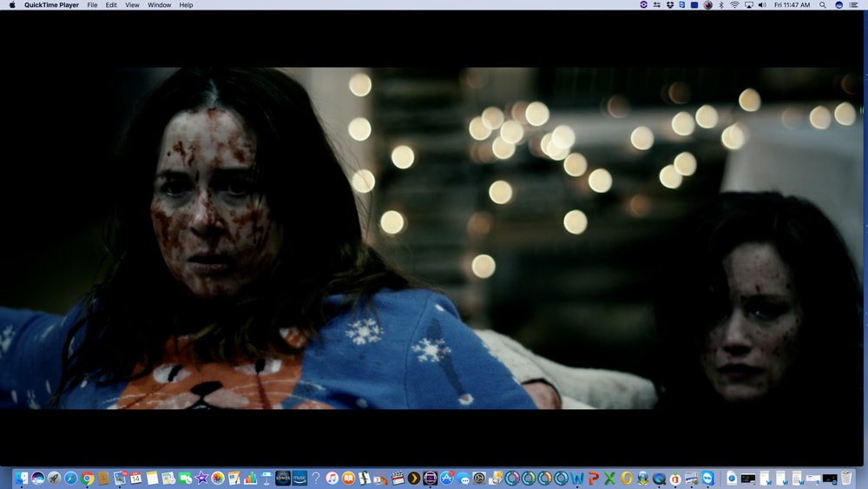Open the Help menu
The width and height of the screenshot is (868, 489).
186,5
